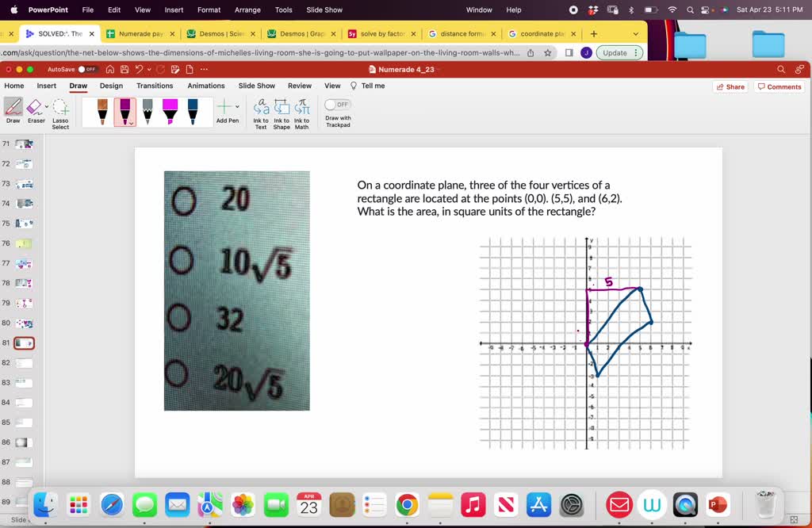Click the Ink to Shape tool
The height and width of the screenshot is (528, 812).
282,111
